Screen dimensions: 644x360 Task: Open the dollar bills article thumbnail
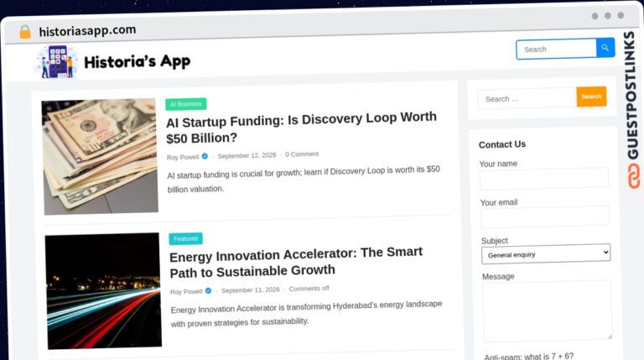[100, 157]
